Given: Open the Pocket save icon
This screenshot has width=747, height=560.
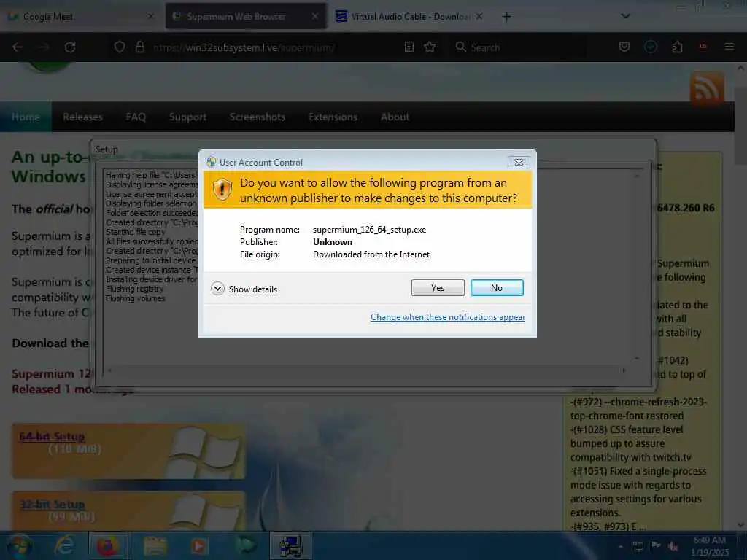Looking at the screenshot, I should coord(624,47).
